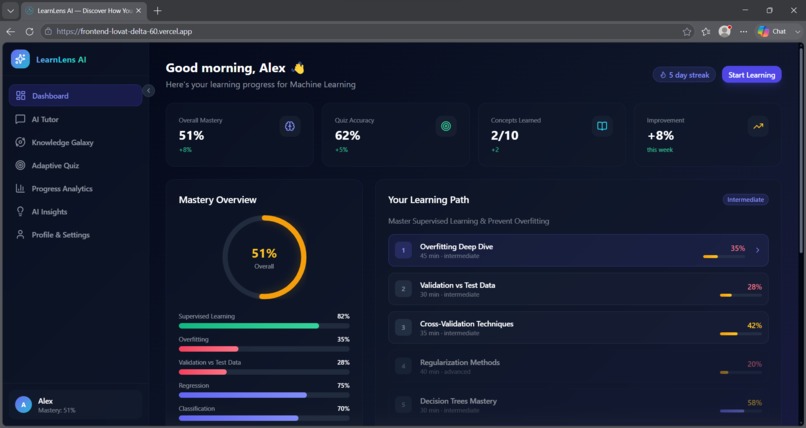Click the Regression 75% progress bar
The image size is (806, 428).
(264, 395)
